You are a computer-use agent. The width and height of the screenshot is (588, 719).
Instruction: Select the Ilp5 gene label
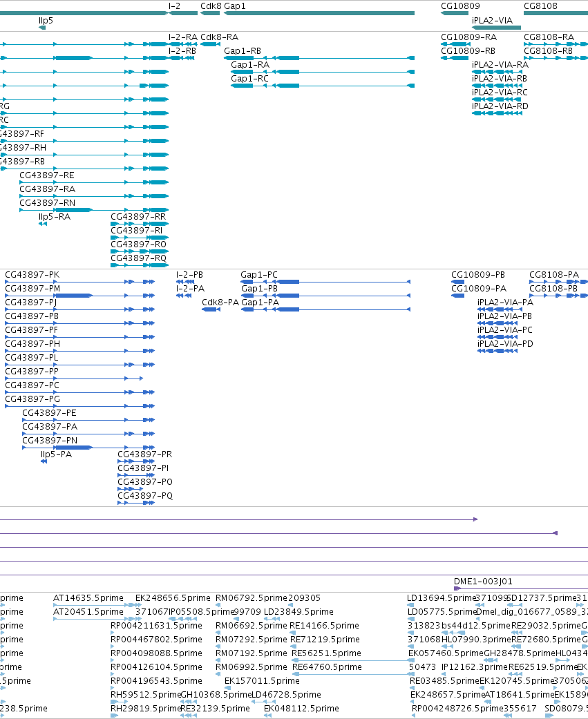click(46, 20)
